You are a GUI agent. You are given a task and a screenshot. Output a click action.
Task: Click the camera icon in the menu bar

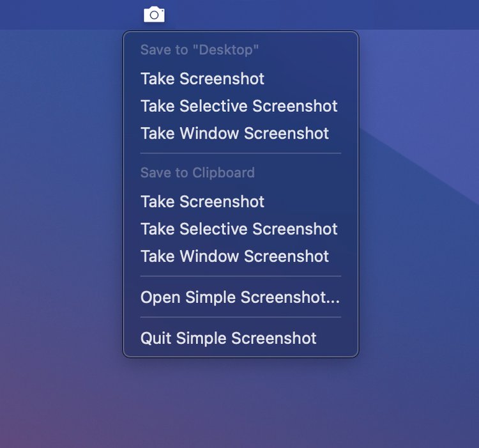[154, 14]
